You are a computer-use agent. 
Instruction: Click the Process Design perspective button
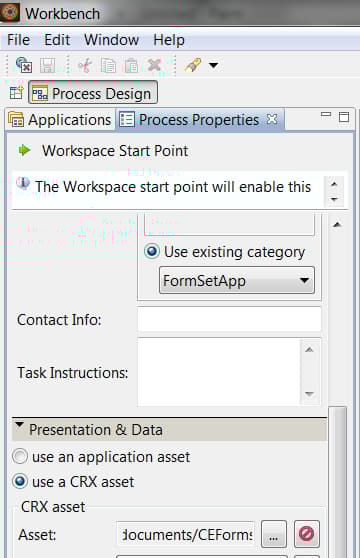[x=93, y=93]
